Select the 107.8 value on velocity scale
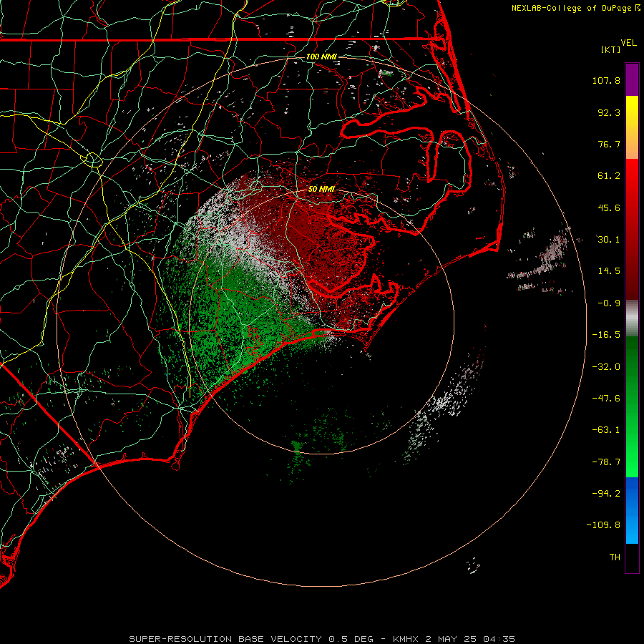This screenshot has height=644, width=644. coord(606,80)
